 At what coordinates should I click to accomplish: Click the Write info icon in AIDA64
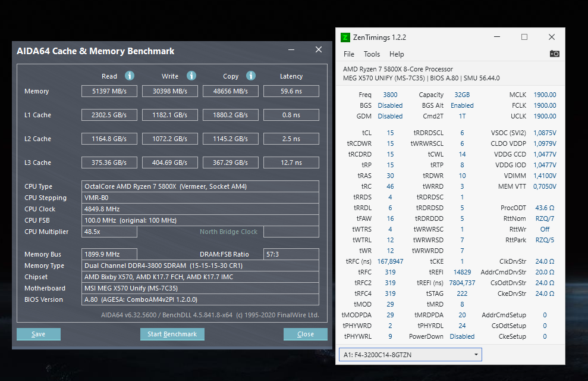(x=191, y=76)
